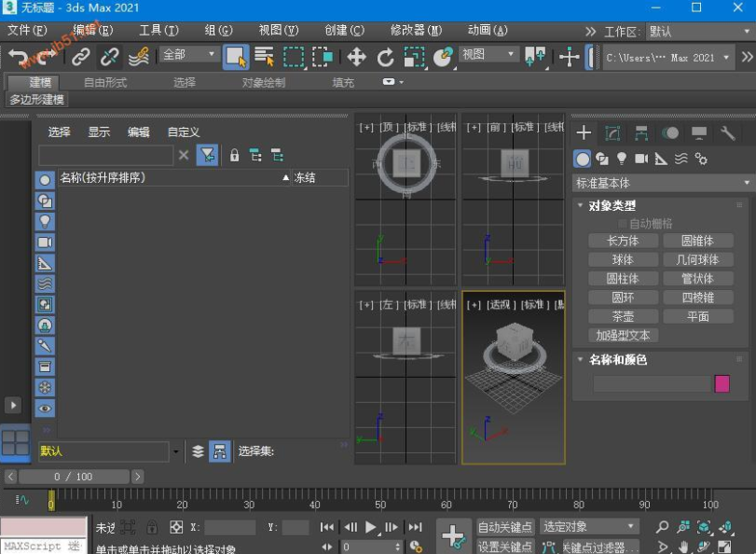Click the Undo arrow in the main toolbar
The width and height of the screenshot is (756, 554).
click(20, 58)
